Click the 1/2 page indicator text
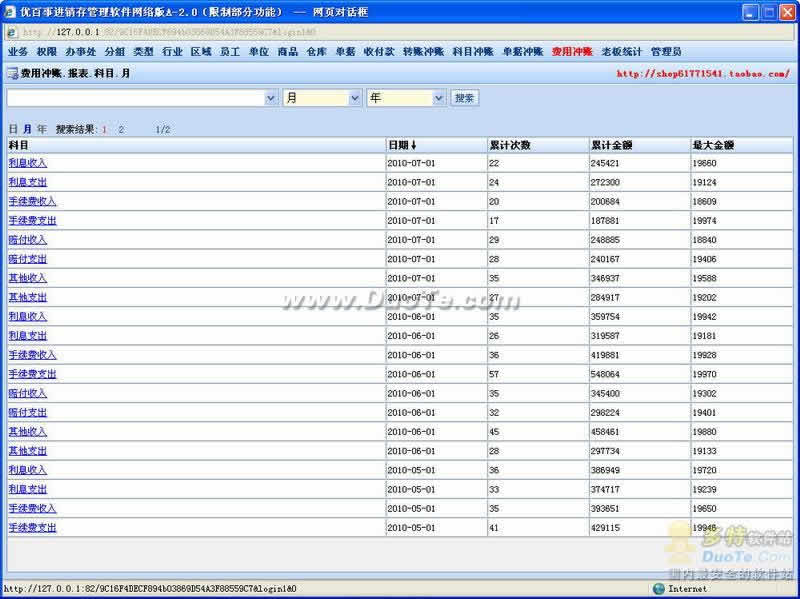This screenshot has width=800, height=599. pyautogui.click(x=163, y=130)
